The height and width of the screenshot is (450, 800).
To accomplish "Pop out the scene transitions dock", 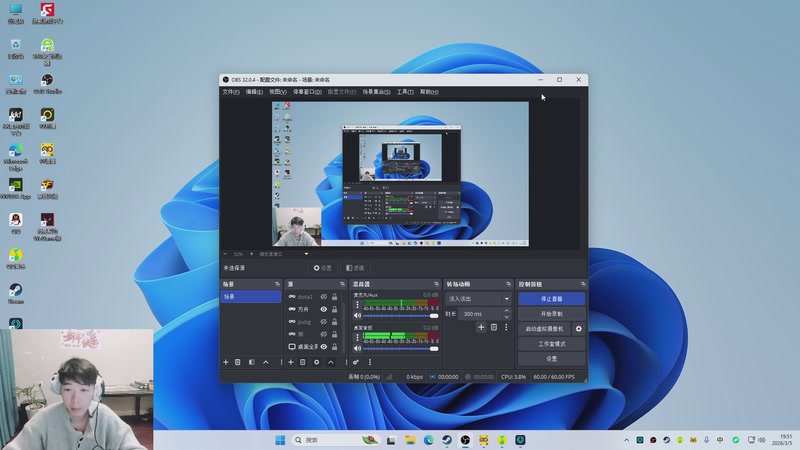I will (508, 284).
